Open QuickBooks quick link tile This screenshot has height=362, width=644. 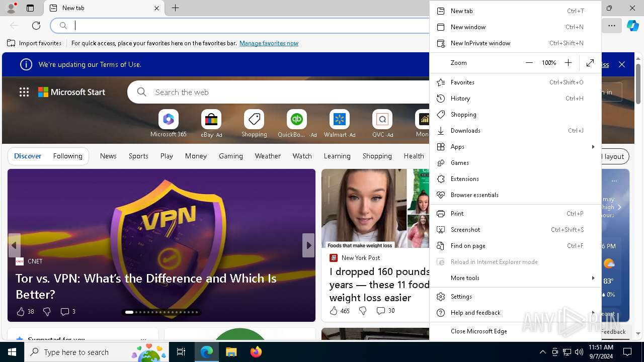point(297,124)
